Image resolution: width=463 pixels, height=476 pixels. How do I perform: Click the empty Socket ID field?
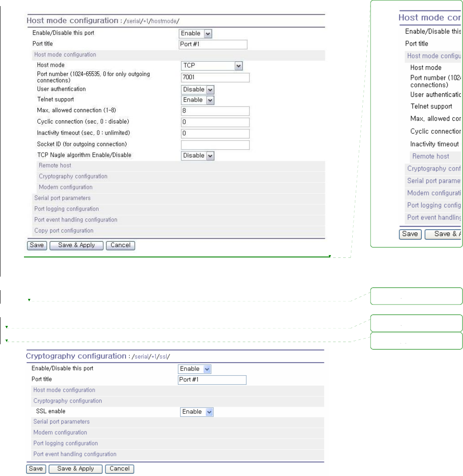coord(215,144)
